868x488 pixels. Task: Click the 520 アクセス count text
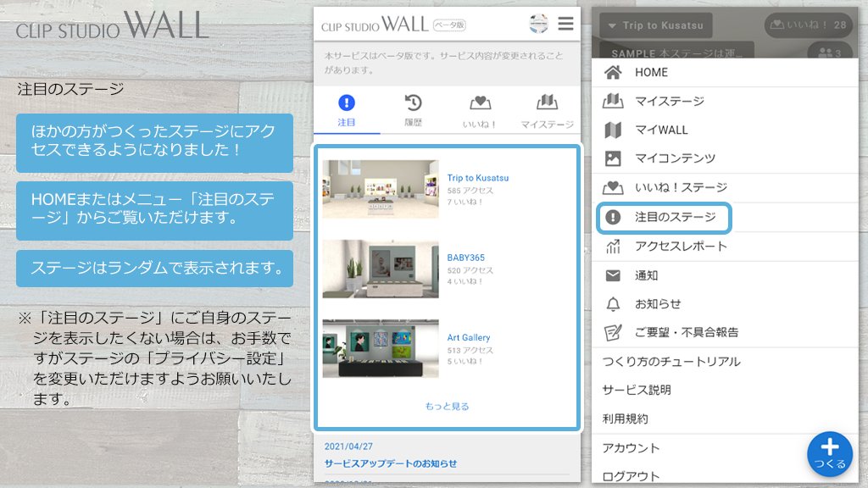point(470,270)
